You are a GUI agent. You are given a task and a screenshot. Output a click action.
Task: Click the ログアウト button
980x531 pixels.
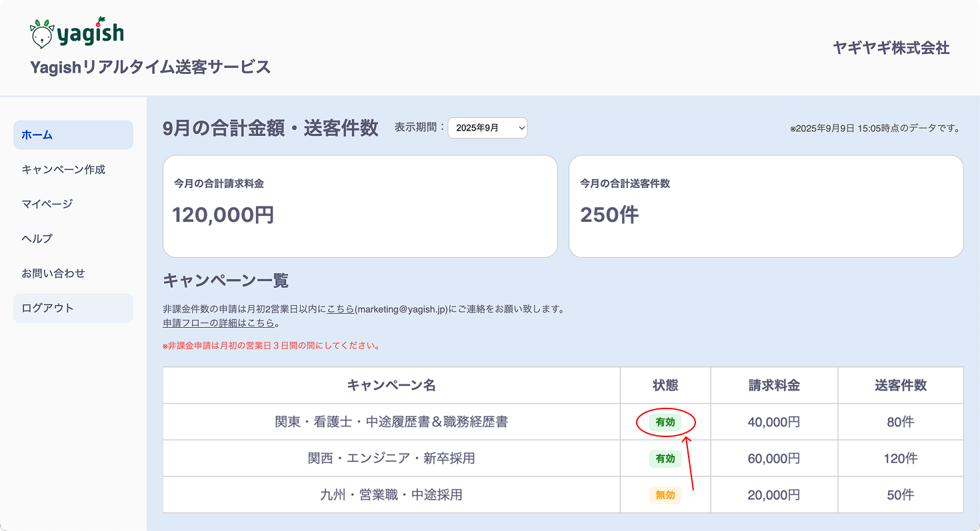click(73, 308)
